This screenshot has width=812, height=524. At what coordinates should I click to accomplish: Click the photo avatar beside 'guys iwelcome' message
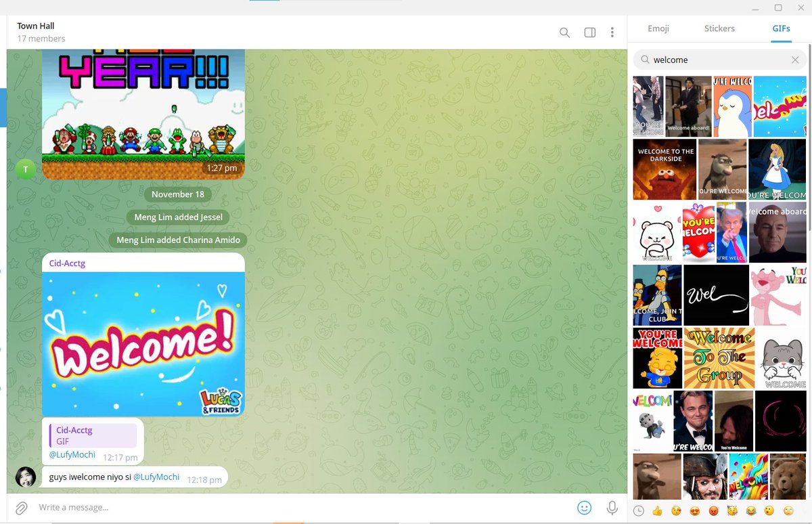(x=26, y=477)
